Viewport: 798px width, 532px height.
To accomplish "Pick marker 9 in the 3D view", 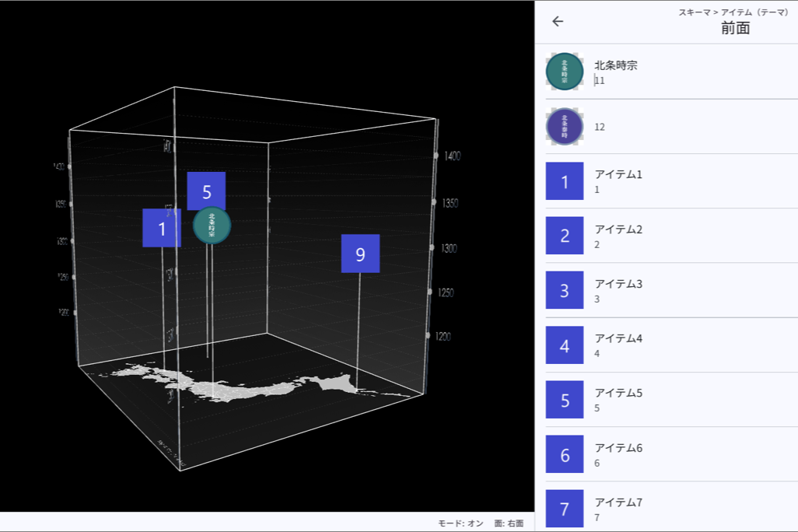I will pyautogui.click(x=360, y=254).
